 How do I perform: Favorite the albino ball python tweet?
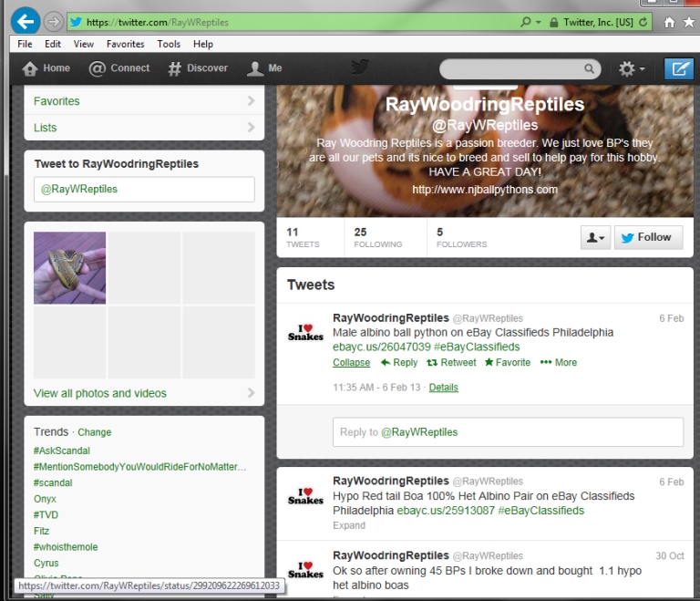tap(508, 362)
